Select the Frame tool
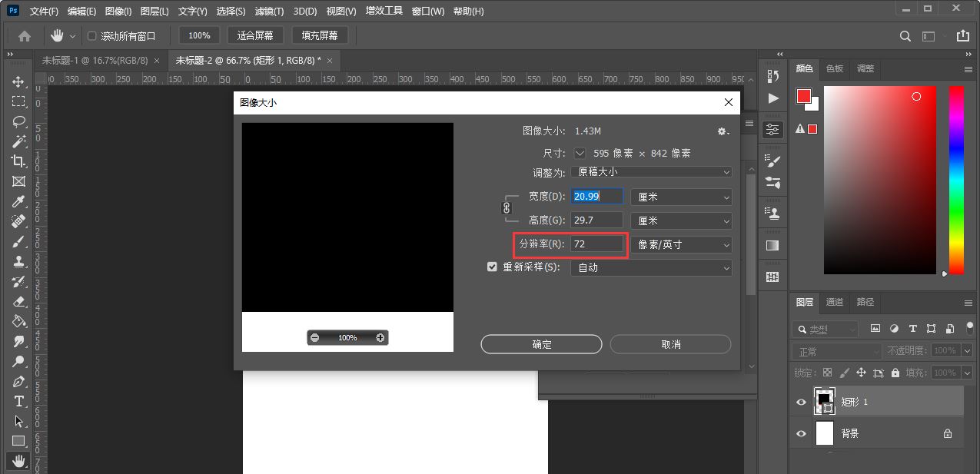 tap(18, 181)
